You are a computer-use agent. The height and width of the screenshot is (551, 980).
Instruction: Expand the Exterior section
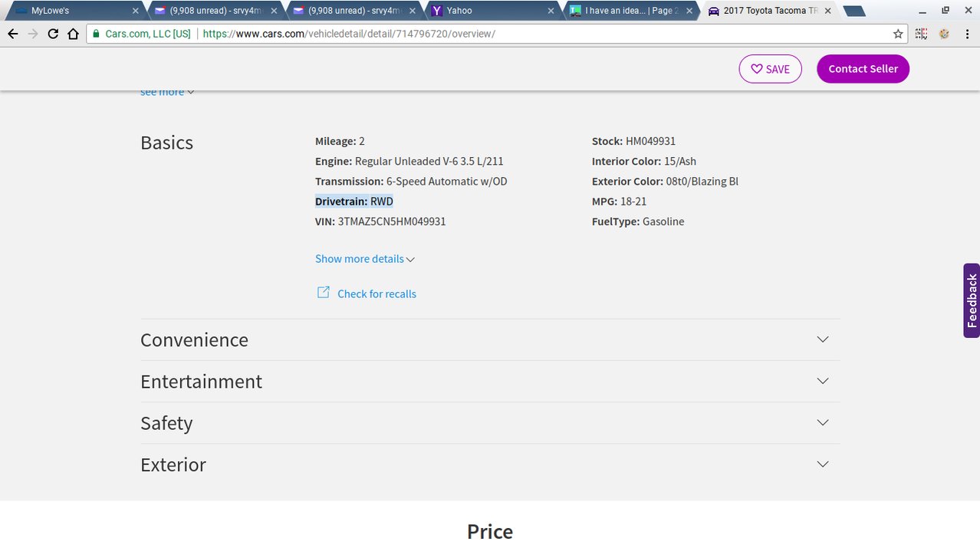click(x=490, y=464)
